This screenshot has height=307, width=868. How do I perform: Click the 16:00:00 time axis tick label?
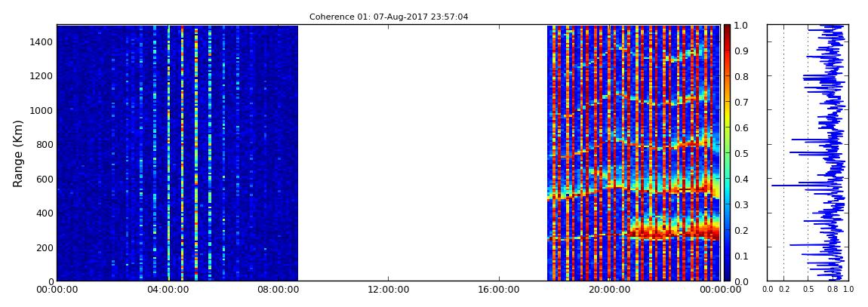(x=500, y=290)
